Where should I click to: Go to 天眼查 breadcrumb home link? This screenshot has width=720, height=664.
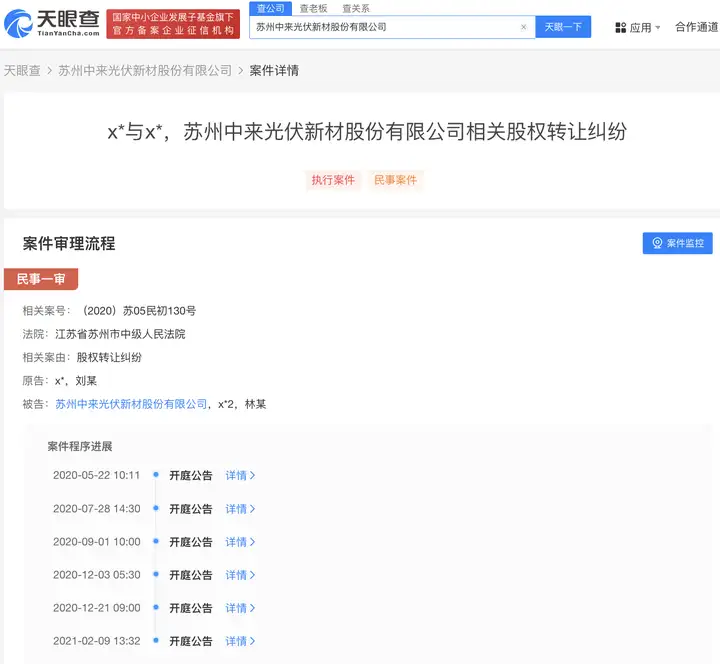point(22,70)
